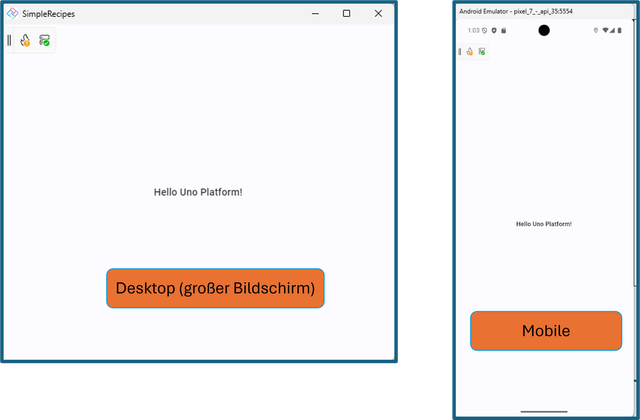Tap the toolbar grip handle in Android emulator
The width and height of the screenshot is (640, 420).
click(460, 51)
